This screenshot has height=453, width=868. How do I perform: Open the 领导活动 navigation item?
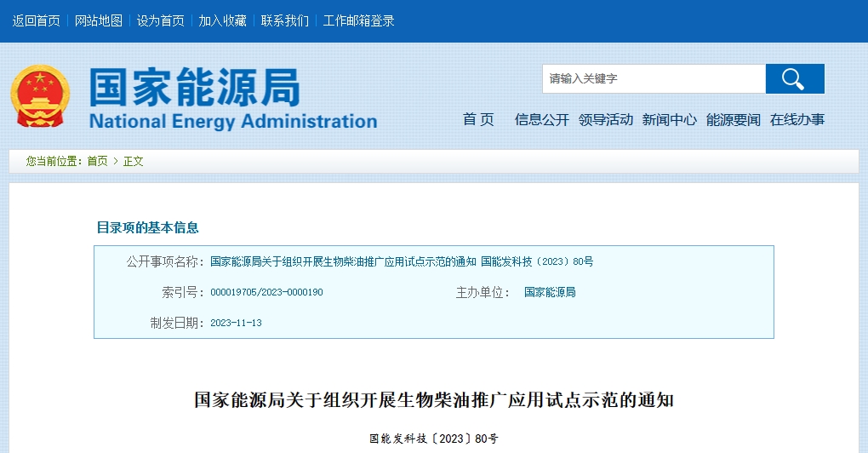(x=606, y=119)
